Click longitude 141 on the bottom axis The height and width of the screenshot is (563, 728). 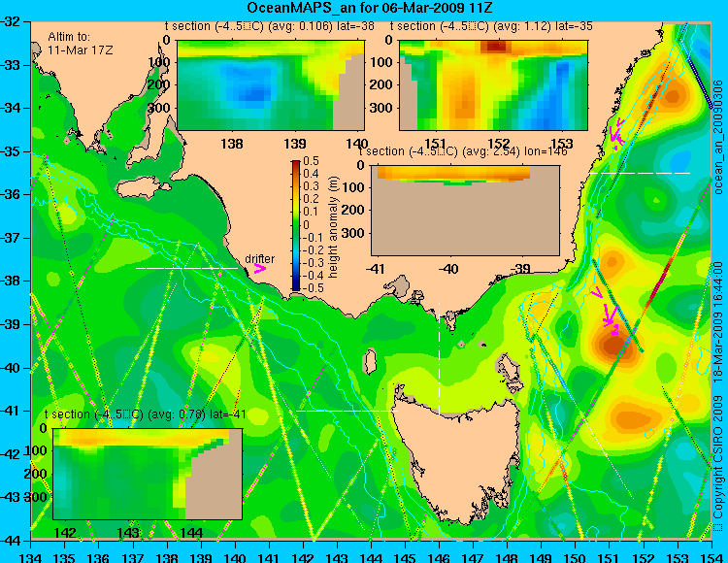[x=269, y=558]
